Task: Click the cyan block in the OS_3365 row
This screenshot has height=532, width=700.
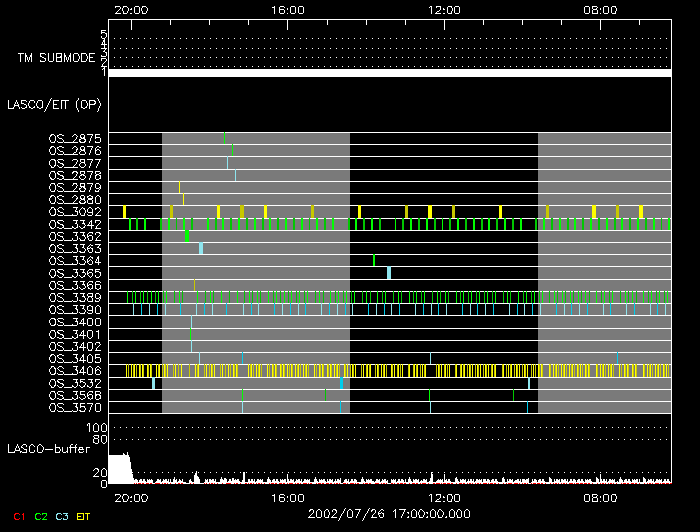Action: 389,273
